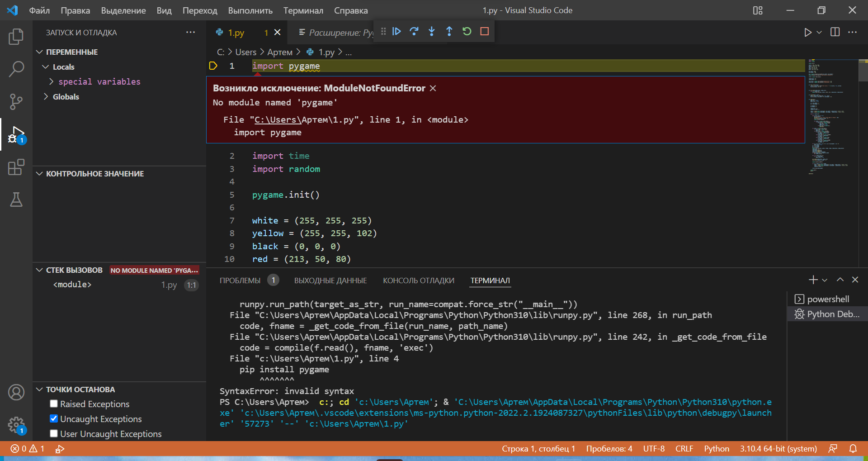Viewport: 868px width, 461px height.
Task: Open Accounts menu in activity bar
Action: 16,392
